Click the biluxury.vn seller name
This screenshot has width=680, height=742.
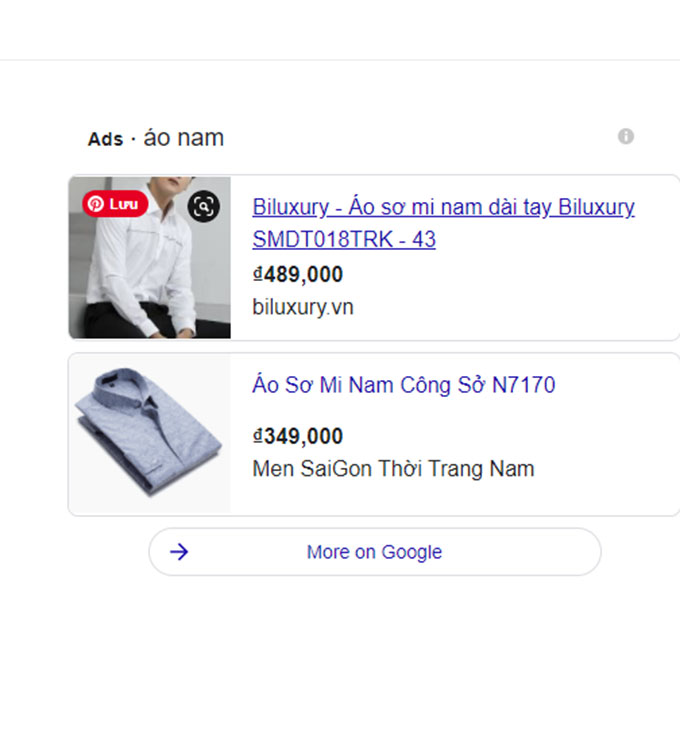[x=303, y=307]
